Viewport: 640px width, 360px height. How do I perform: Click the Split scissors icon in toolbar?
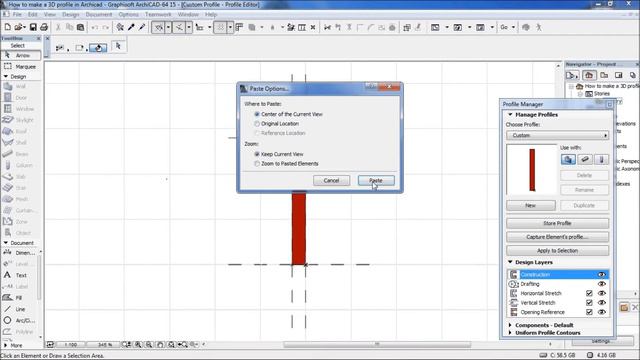click(327, 27)
